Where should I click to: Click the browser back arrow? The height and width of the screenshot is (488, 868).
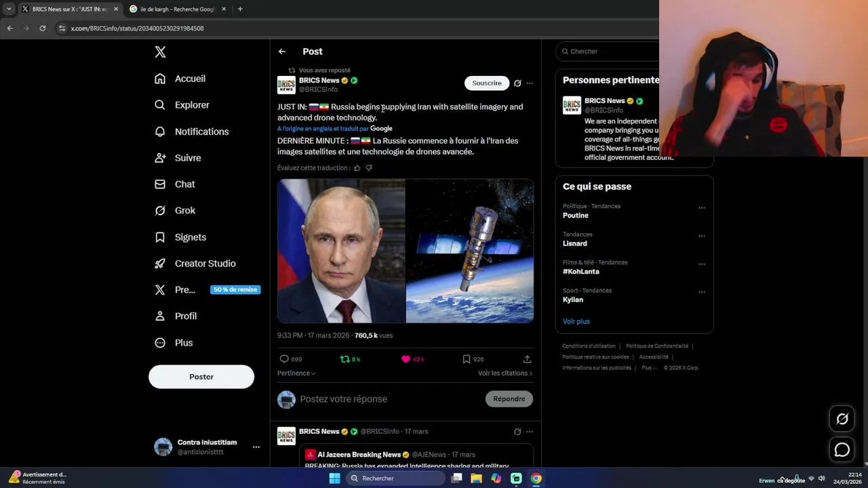(x=9, y=28)
